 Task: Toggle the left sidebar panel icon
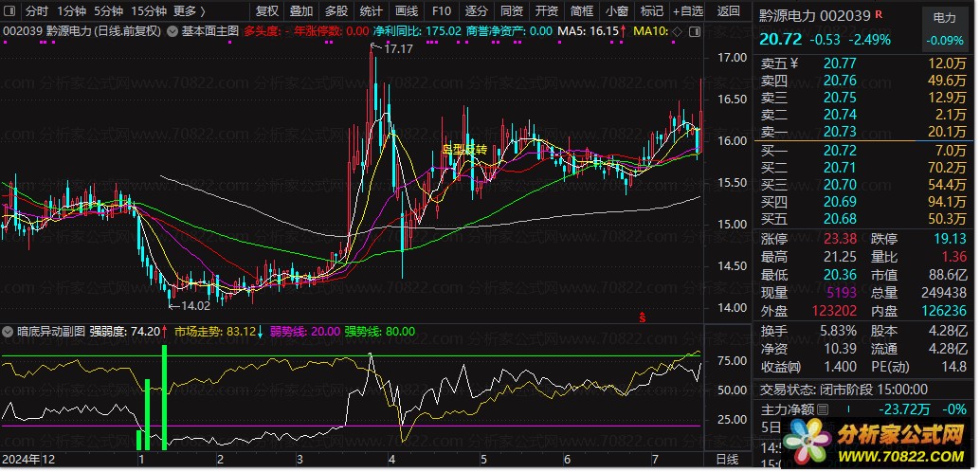click(11, 11)
